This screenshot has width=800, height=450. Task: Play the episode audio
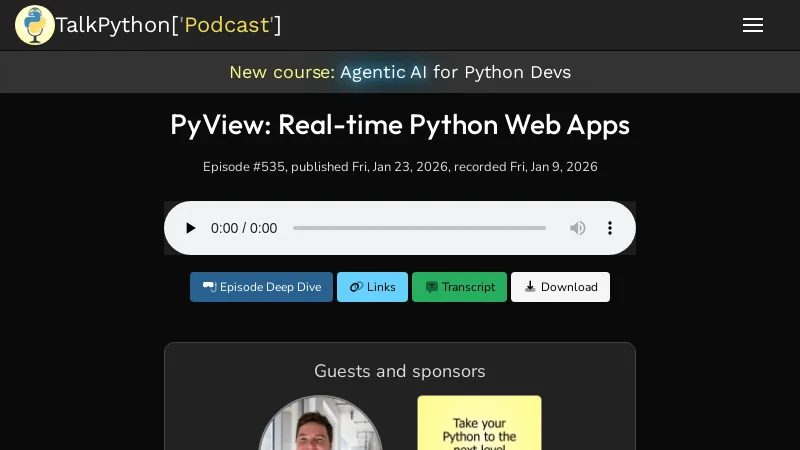point(190,228)
